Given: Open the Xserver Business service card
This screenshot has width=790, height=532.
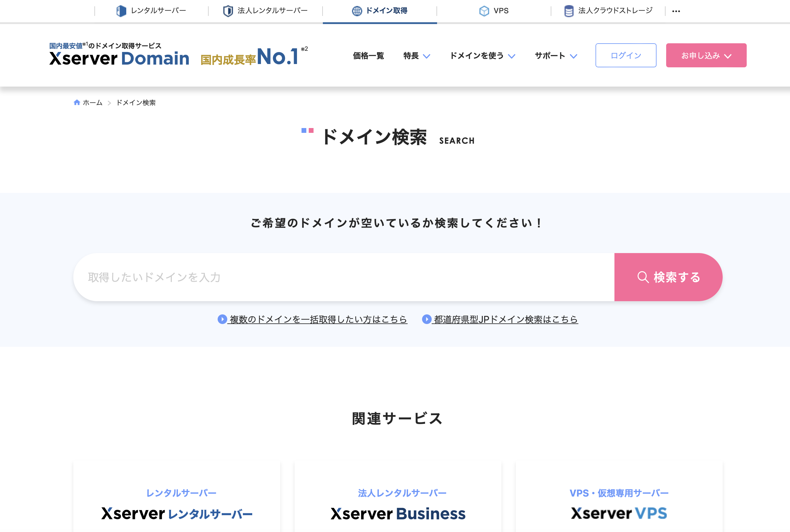Looking at the screenshot, I should 398,506.
